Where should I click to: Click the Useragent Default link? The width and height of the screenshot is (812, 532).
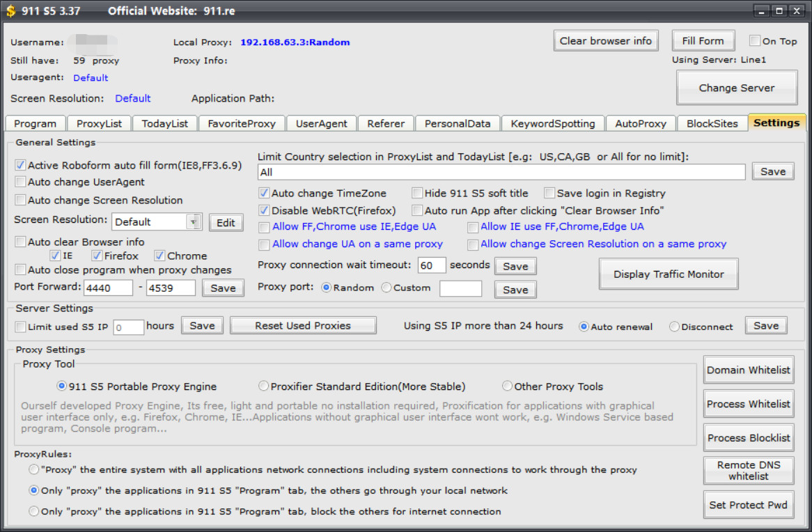click(91, 78)
